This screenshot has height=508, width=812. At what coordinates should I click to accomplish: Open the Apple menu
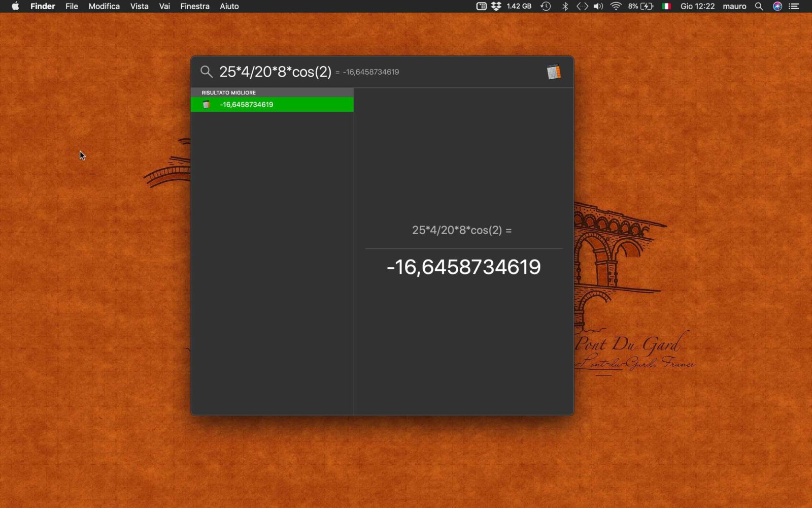(x=15, y=6)
